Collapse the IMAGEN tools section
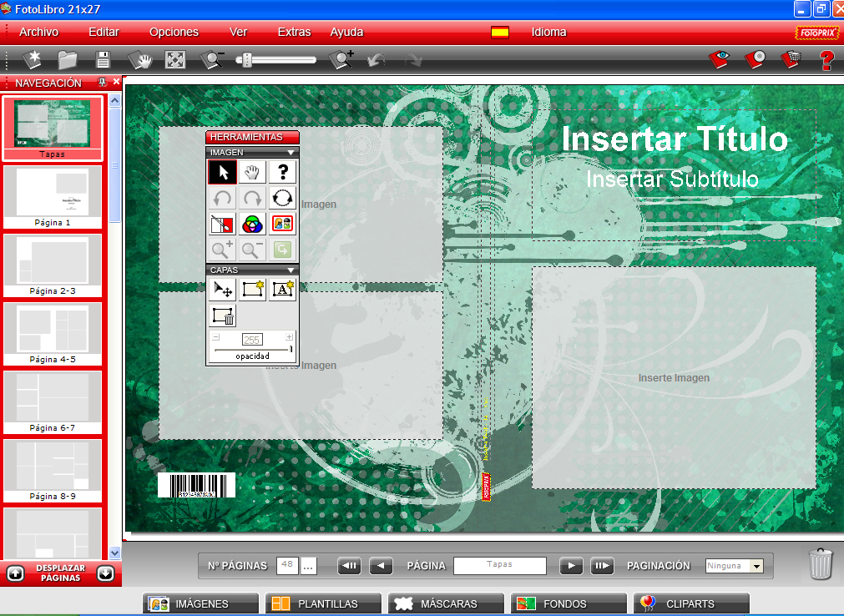Screen dimensions: 844x616 coord(291,153)
